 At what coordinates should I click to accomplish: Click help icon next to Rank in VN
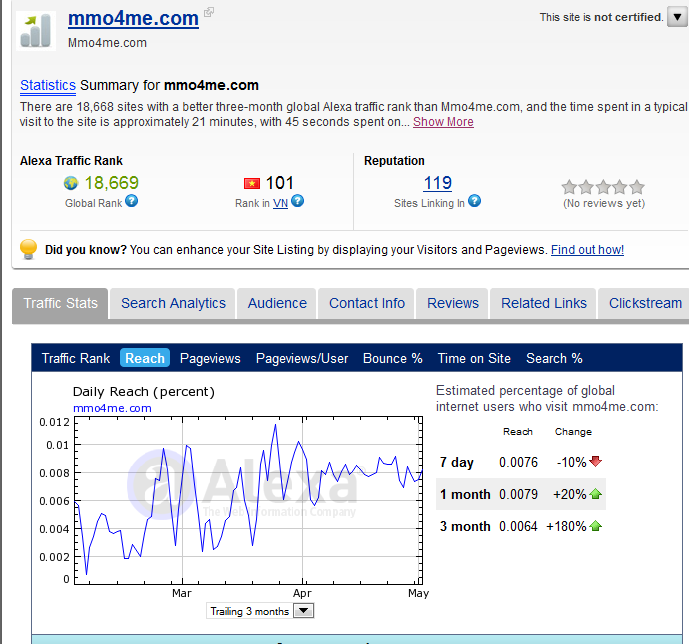coord(297,201)
